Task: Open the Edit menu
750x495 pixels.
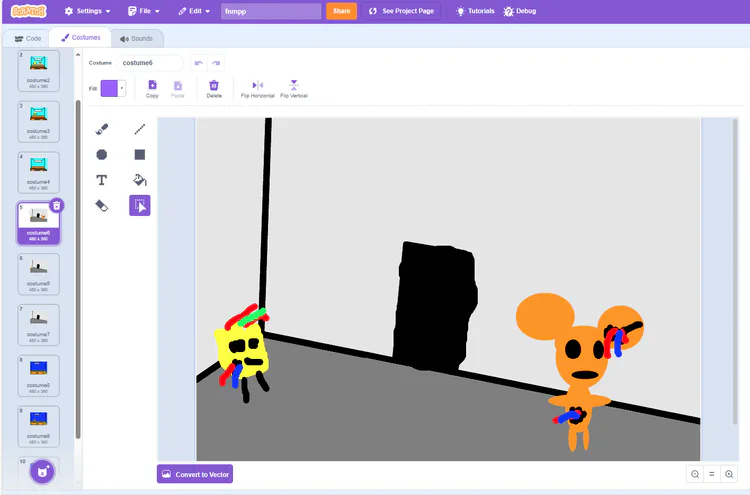Action: pyautogui.click(x=194, y=11)
